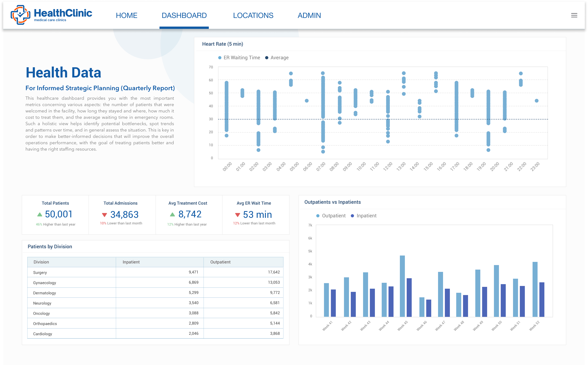Select the Surgery row in table
Image resolution: width=588 pixels, height=365 pixels.
40,273
